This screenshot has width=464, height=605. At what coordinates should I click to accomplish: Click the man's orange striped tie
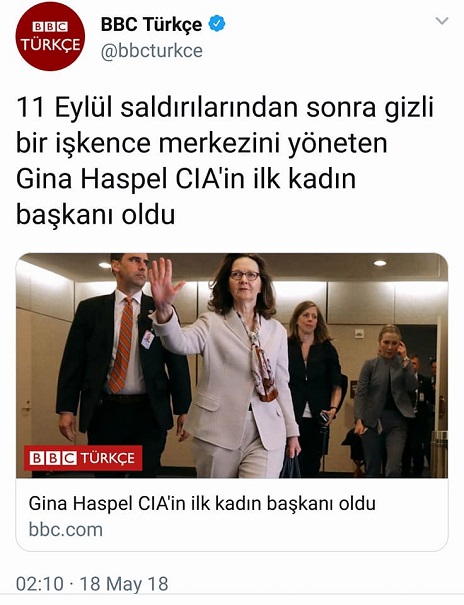click(x=122, y=344)
